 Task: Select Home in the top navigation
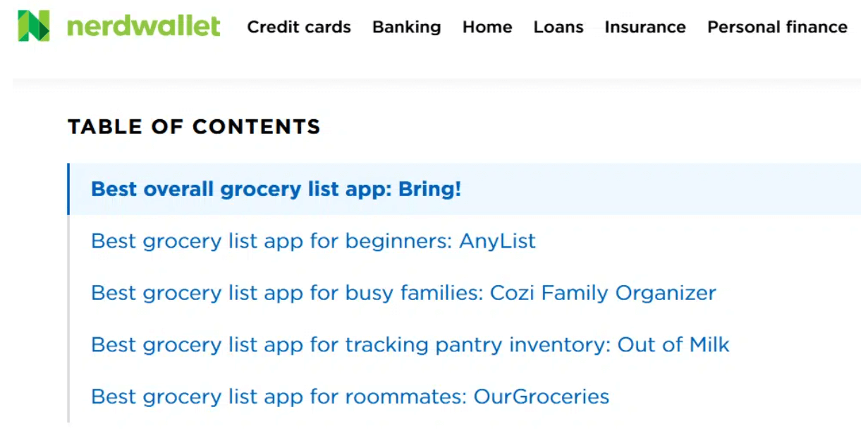coord(487,27)
